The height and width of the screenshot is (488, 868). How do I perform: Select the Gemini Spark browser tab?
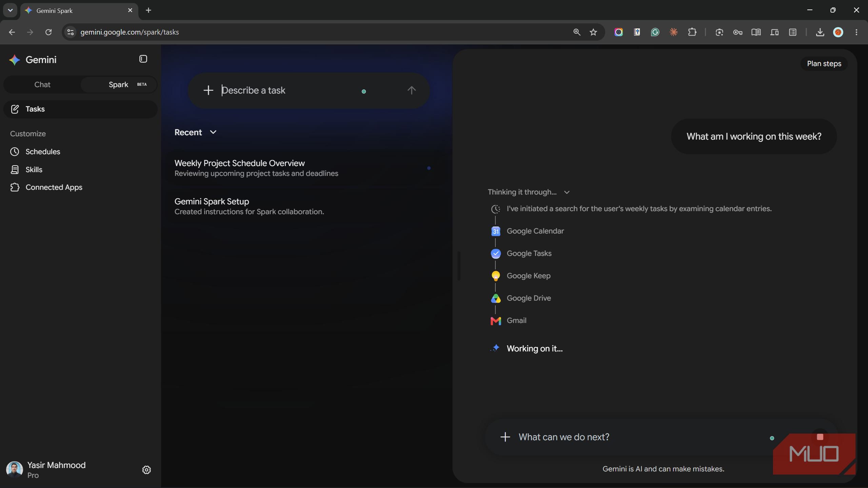coord(79,11)
